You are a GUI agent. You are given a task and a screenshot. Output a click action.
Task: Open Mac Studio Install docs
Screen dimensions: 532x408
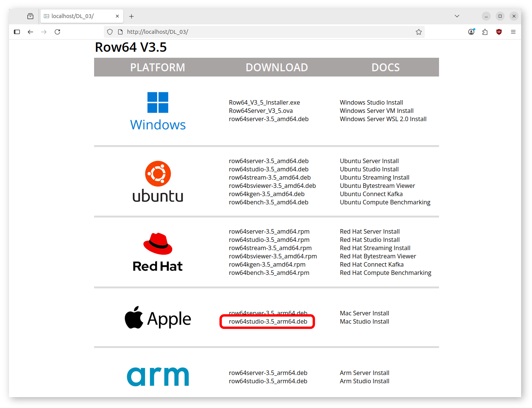[364, 321]
